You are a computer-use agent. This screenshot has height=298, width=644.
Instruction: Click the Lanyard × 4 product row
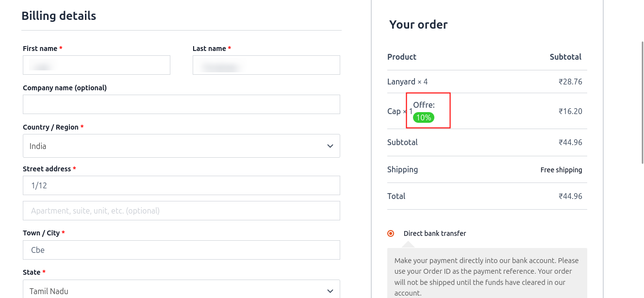tap(407, 82)
